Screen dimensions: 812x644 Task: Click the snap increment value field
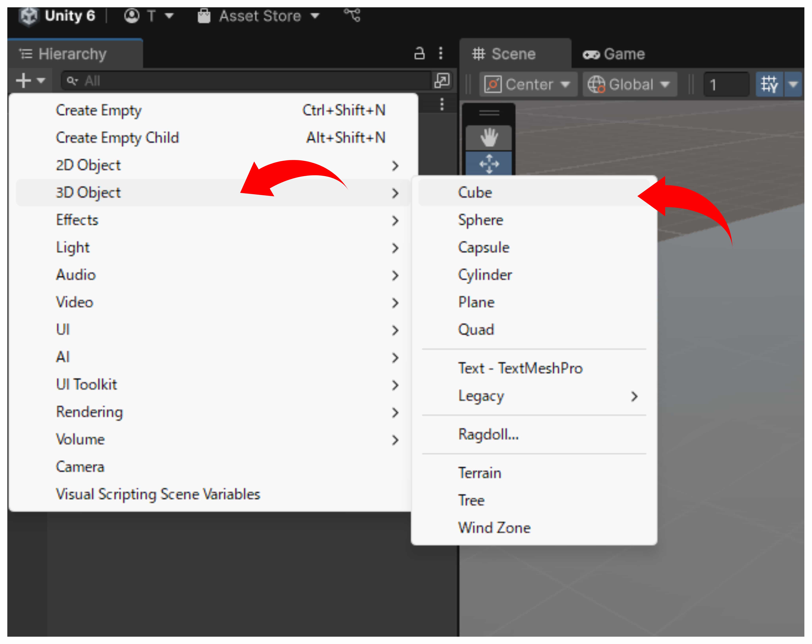click(x=725, y=84)
